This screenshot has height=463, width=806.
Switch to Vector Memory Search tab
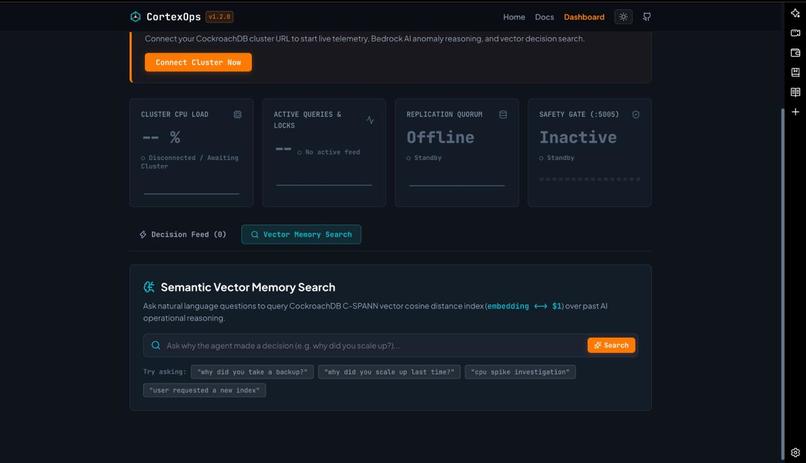(x=301, y=234)
